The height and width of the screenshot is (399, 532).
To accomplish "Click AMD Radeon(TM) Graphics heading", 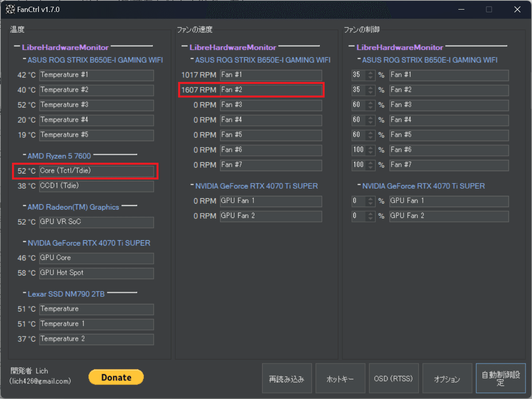I will click(73, 207).
